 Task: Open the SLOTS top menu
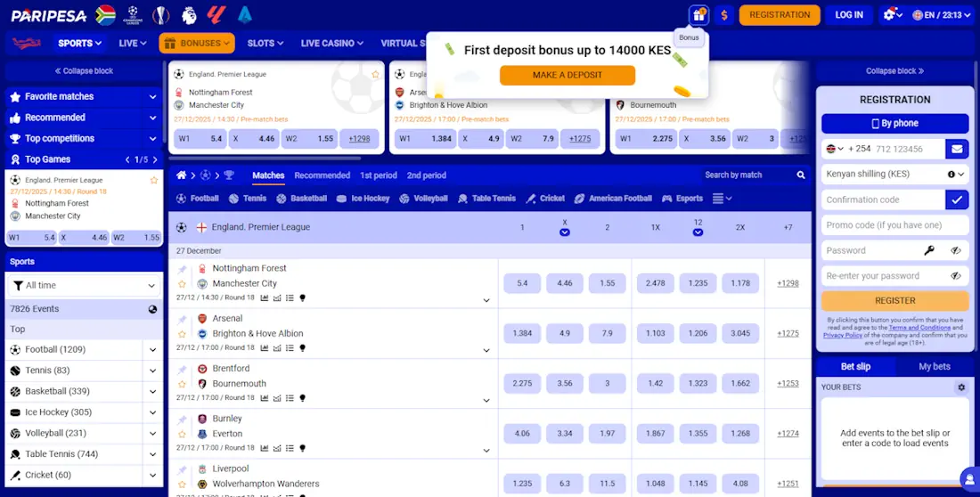tap(265, 43)
